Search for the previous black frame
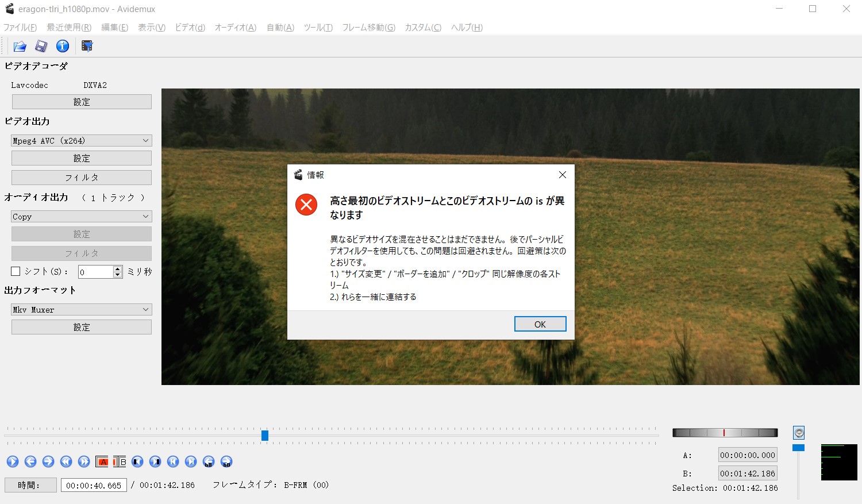Image resolution: width=862 pixels, height=504 pixels. tap(137, 461)
